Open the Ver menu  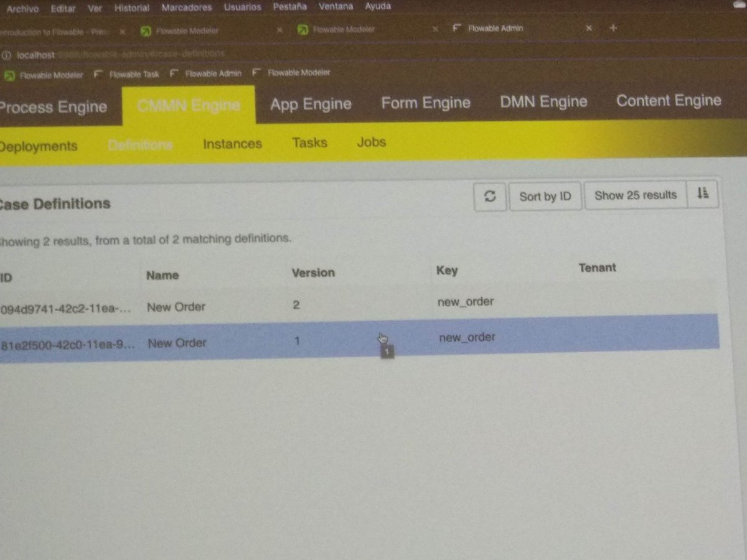click(95, 9)
